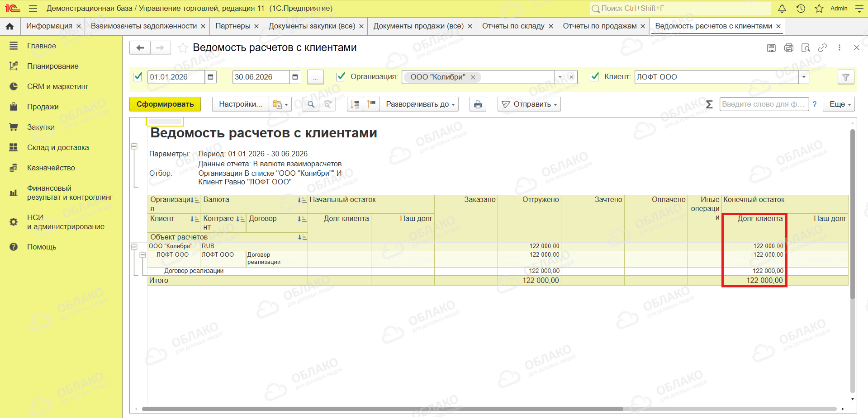Collapse the ООО "Колибри" row group
The width and height of the screenshot is (868, 418).
[134, 247]
